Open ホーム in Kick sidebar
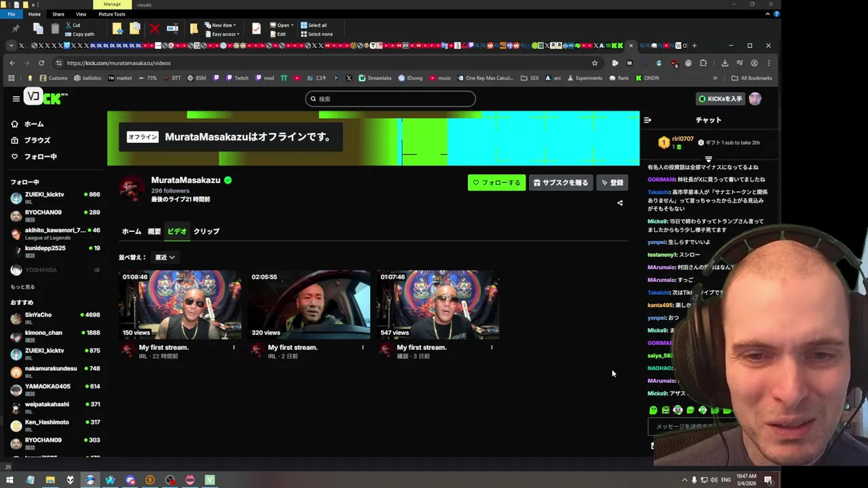 point(28,124)
